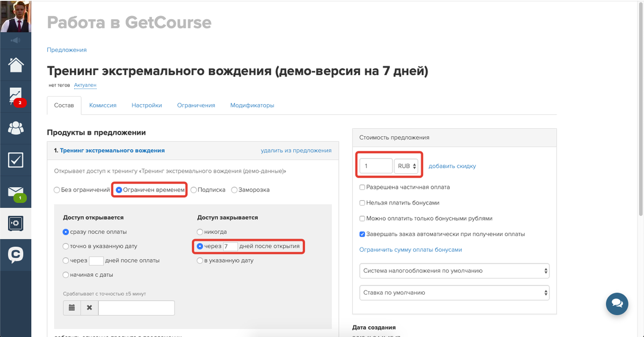Click the calendar icon for date picker

coord(72,308)
